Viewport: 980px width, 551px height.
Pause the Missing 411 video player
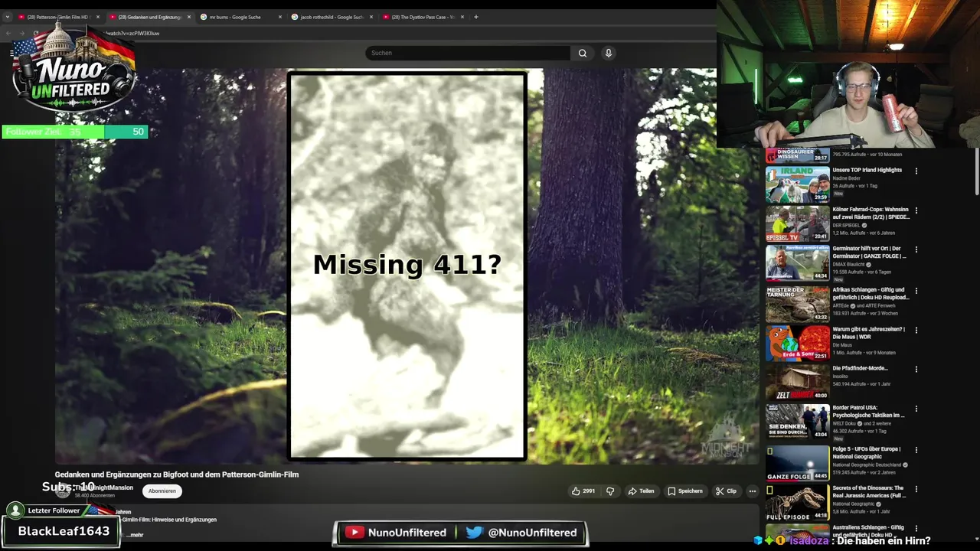pyautogui.click(x=407, y=266)
